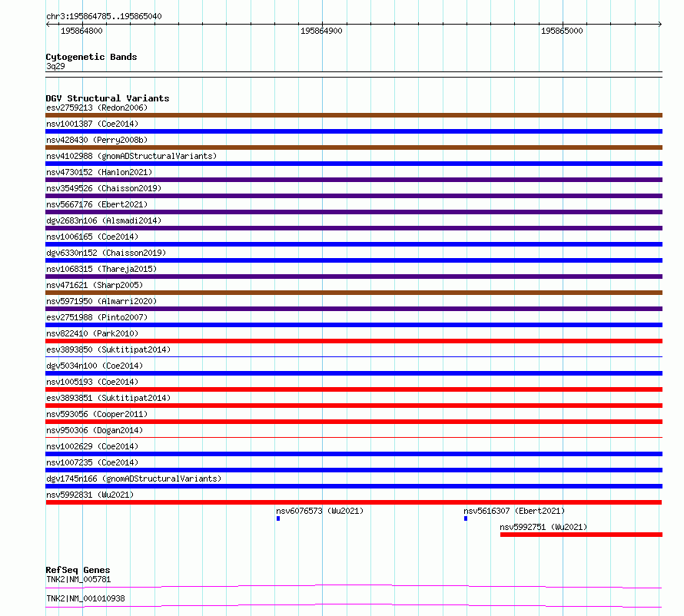Click the nsv4730152 (Hanlon2021) label
The image size is (684, 616).
coord(99,172)
